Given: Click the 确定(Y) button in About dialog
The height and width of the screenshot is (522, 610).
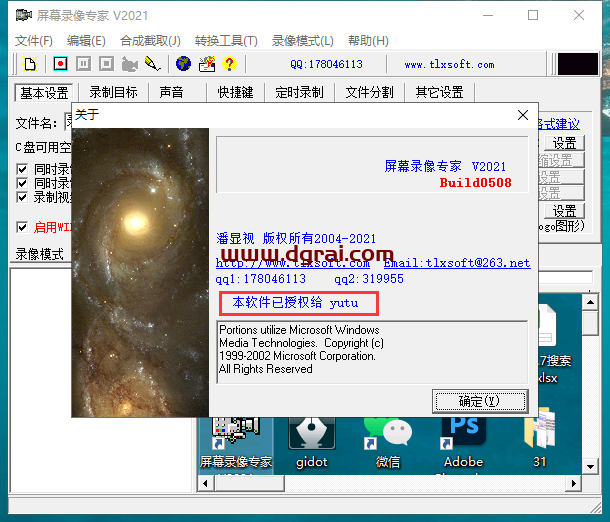Looking at the screenshot, I should click(x=479, y=401).
